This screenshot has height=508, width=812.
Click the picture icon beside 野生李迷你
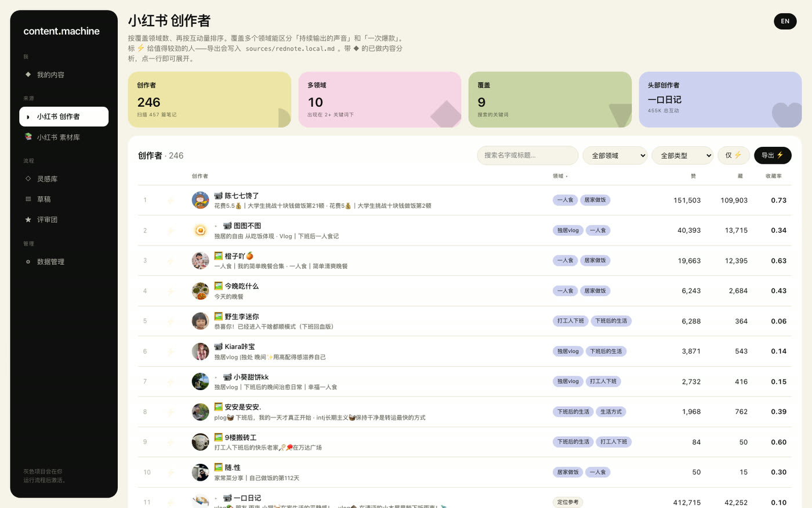[219, 316]
